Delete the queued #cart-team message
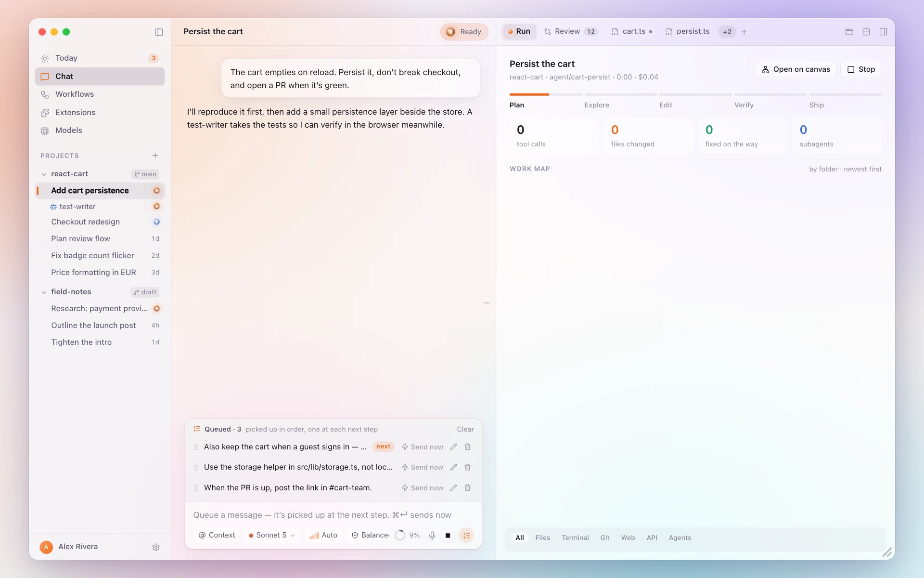 [467, 488]
